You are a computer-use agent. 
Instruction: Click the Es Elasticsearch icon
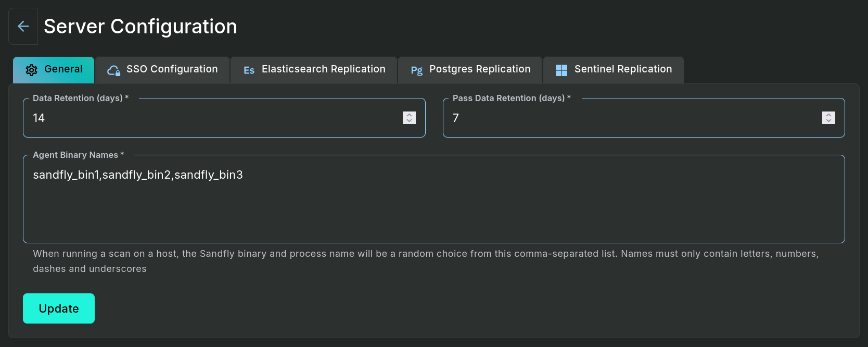coord(249,70)
